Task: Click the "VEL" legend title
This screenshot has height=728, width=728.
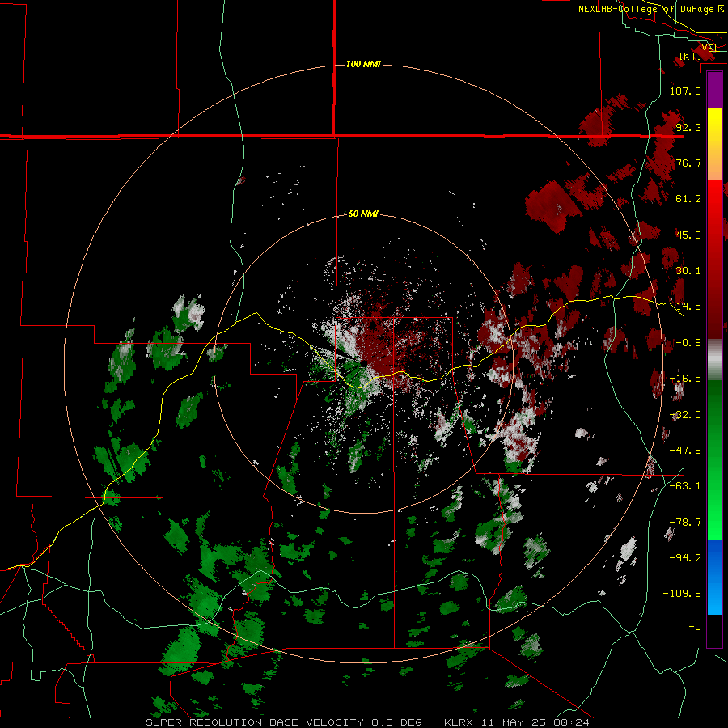Action: [x=709, y=48]
